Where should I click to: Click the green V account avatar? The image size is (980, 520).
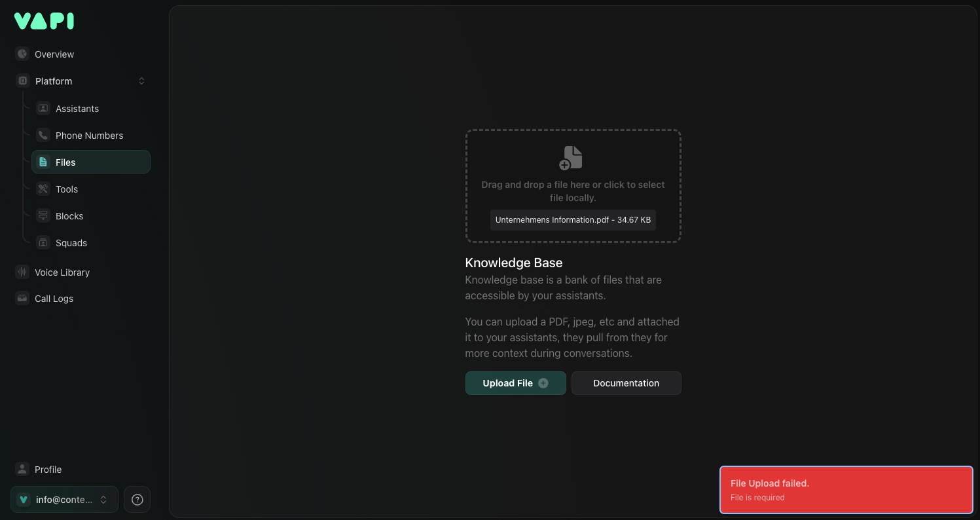(x=24, y=500)
